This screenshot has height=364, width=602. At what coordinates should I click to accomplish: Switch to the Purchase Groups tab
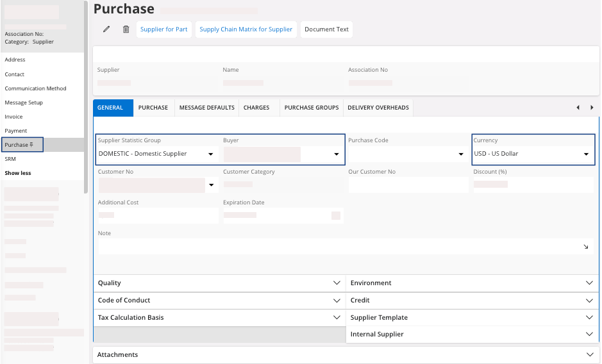pos(311,108)
